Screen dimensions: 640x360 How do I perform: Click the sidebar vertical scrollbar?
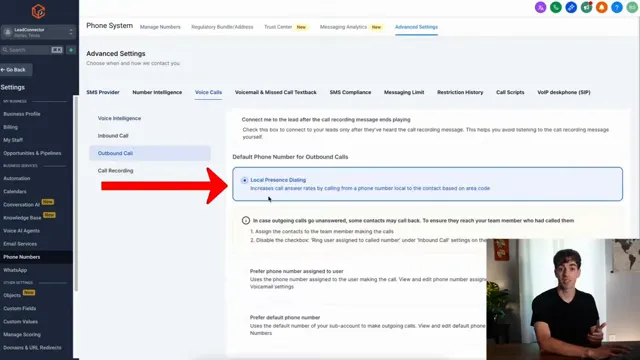[76, 193]
